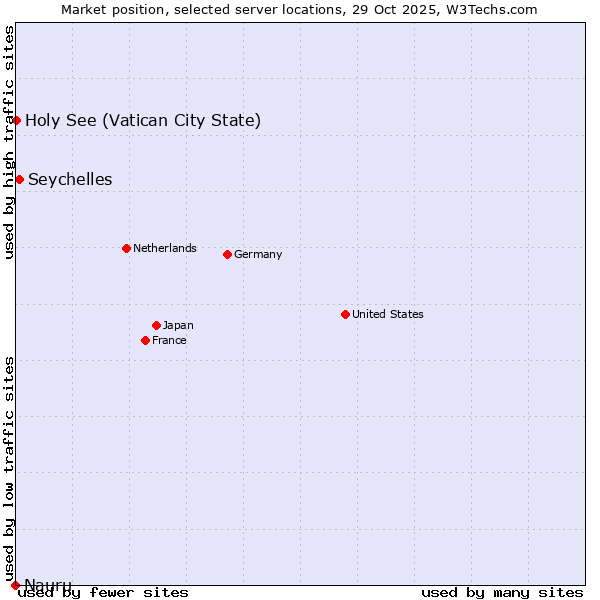Select the 'Japan' text label

pos(178,325)
